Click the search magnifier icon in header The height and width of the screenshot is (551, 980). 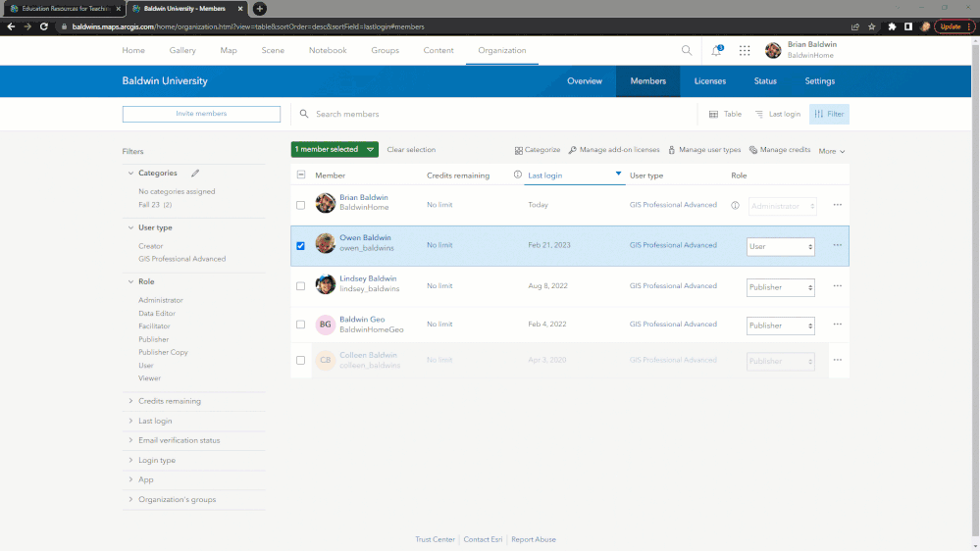point(687,51)
